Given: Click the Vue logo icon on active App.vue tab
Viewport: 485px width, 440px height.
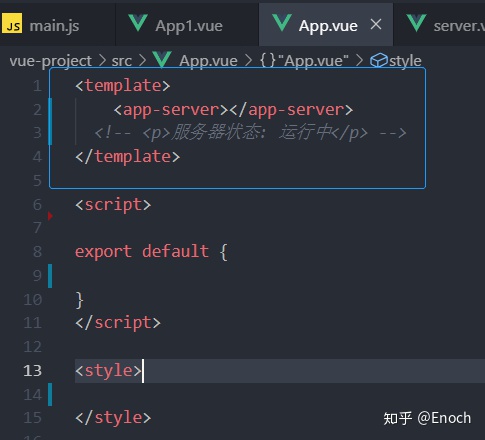Looking at the screenshot, I should (282, 23).
